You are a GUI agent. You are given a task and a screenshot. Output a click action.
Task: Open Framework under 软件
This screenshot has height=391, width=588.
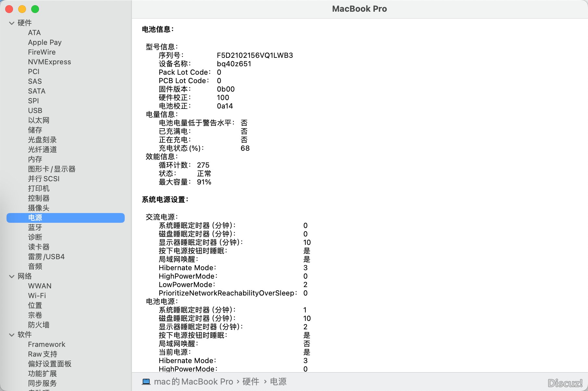coord(47,345)
